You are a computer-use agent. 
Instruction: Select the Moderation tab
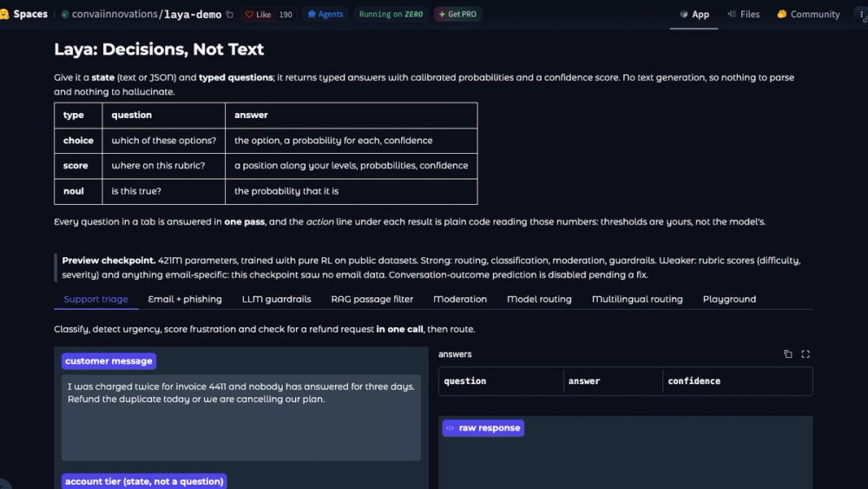460,299
